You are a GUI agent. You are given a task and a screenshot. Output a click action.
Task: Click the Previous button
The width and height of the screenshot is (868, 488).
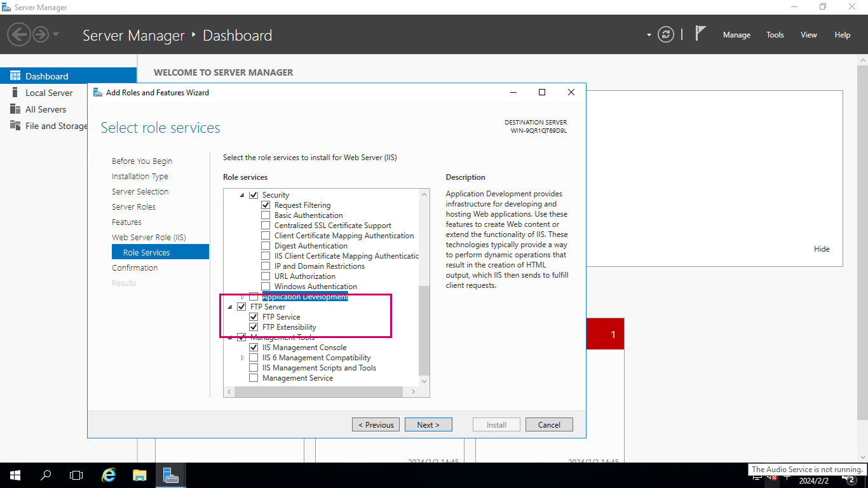coord(376,424)
